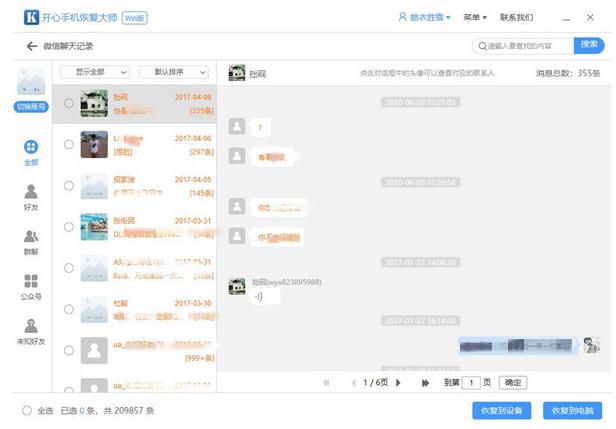Jump to last page double arrow
This screenshot has height=429, width=616.
[x=425, y=383]
